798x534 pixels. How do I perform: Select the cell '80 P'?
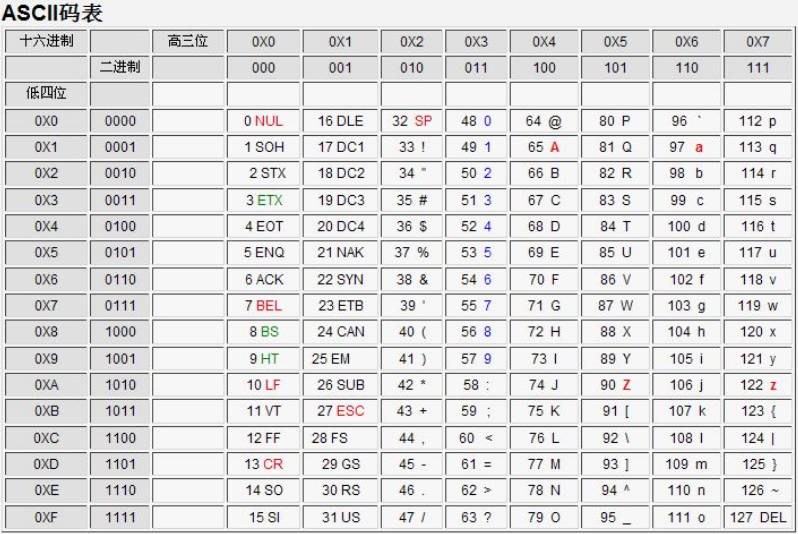615,121
